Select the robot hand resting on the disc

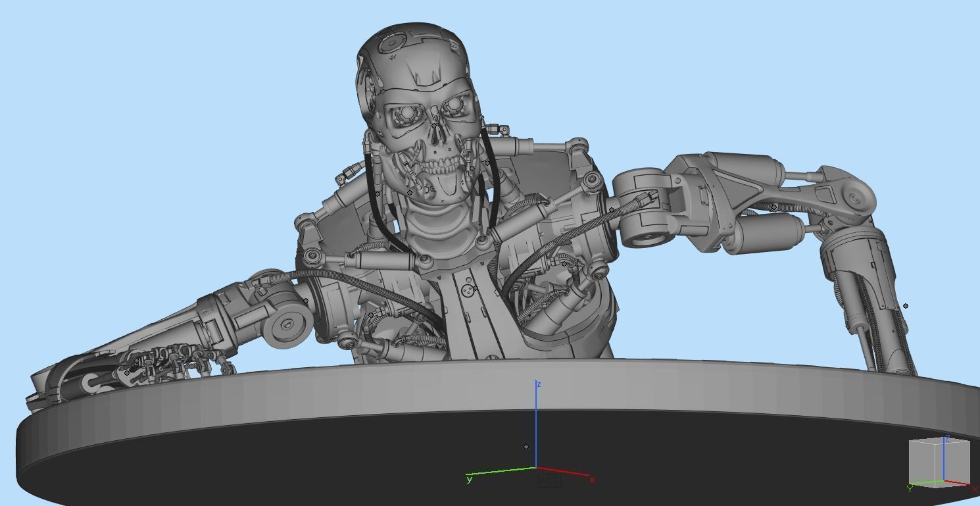[x=178, y=365]
